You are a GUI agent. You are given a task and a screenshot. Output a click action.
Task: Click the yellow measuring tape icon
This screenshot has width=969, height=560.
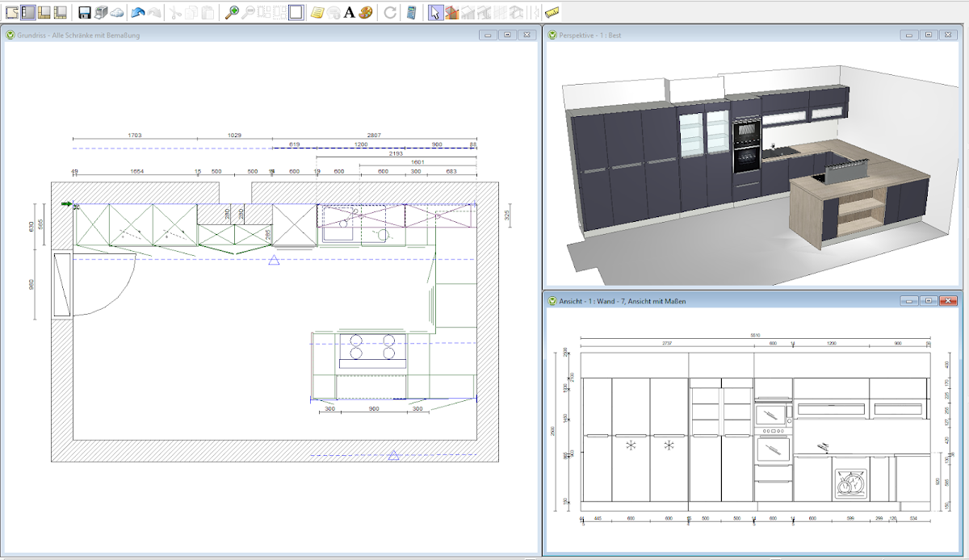(x=552, y=12)
